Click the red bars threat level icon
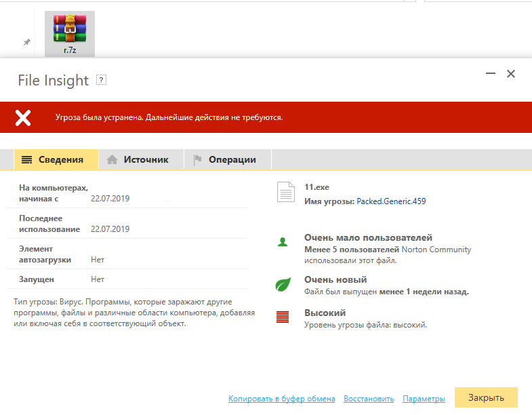This screenshot has width=532, height=415. (x=283, y=317)
